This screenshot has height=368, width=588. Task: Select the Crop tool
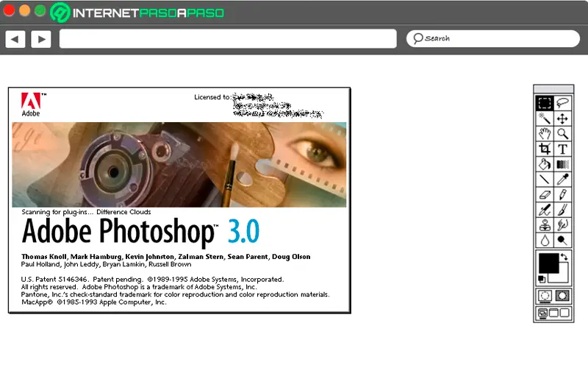pyautogui.click(x=545, y=149)
